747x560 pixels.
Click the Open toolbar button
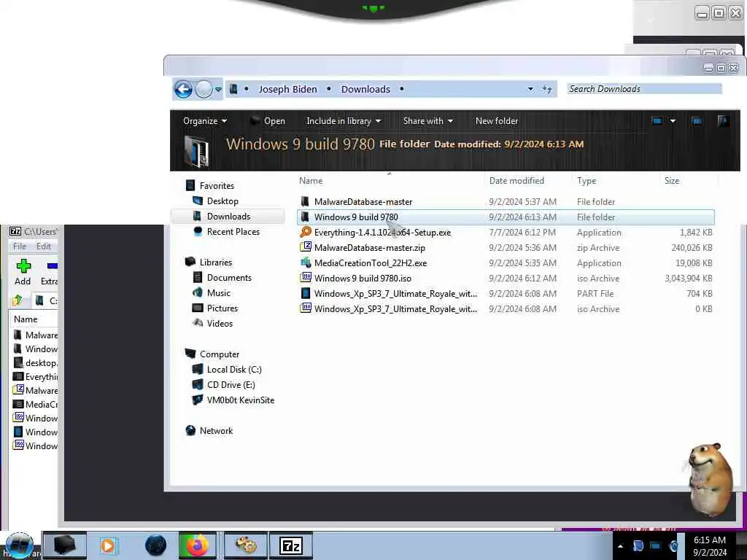click(x=268, y=121)
